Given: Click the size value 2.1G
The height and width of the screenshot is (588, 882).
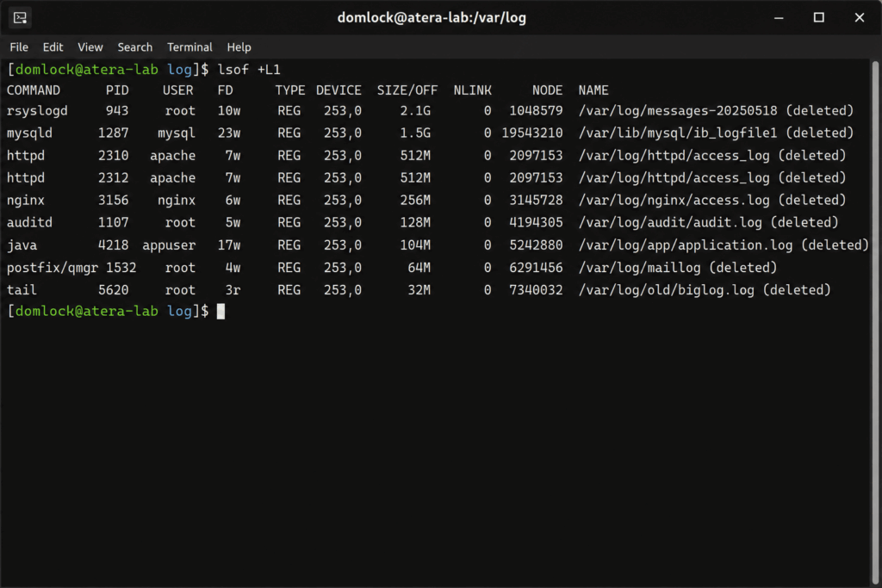Looking at the screenshot, I should coord(415,111).
